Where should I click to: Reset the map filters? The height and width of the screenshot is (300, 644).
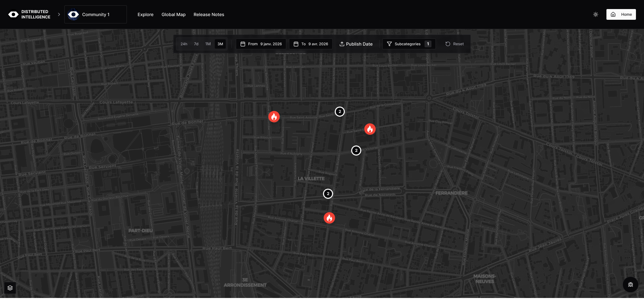454,44
